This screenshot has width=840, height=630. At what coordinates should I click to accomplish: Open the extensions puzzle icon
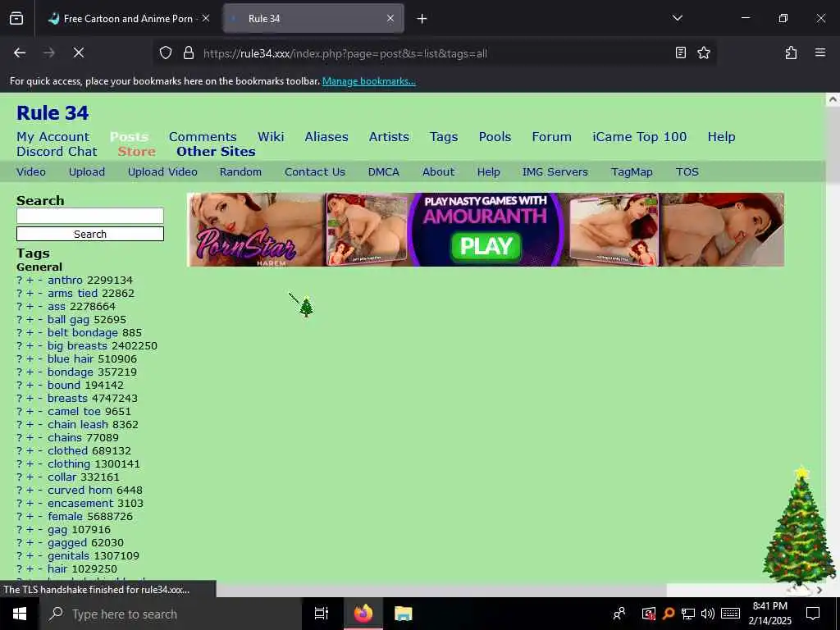pyautogui.click(x=791, y=52)
